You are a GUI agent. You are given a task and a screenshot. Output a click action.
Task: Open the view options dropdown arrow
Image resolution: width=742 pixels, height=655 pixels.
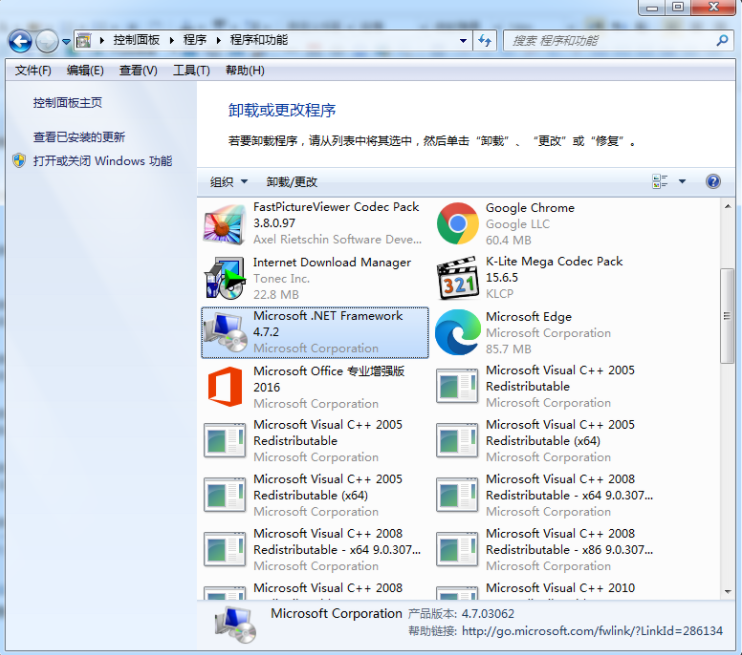click(682, 182)
